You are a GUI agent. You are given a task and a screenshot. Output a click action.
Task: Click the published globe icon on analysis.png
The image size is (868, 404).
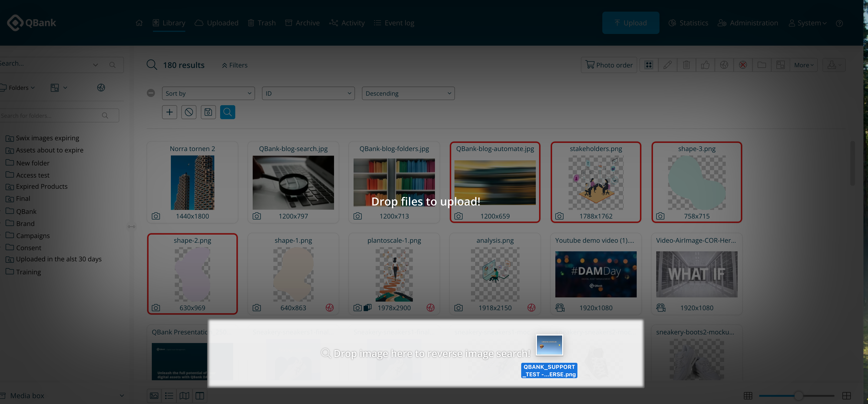(531, 308)
